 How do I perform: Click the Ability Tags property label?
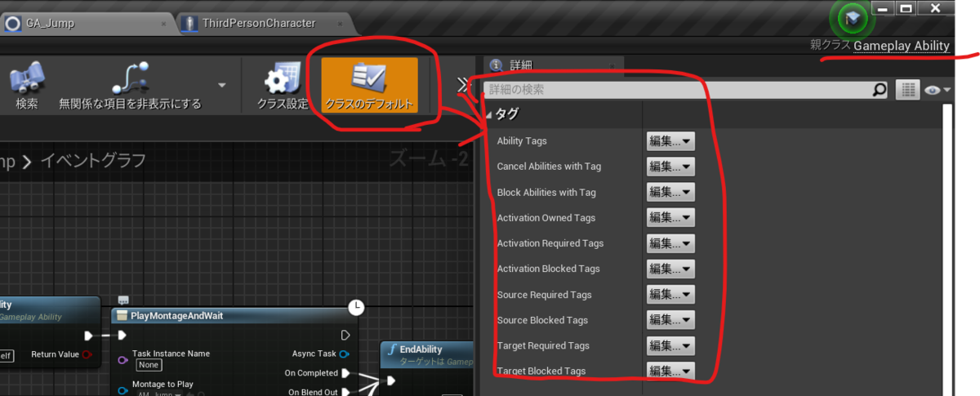click(x=522, y=141)
